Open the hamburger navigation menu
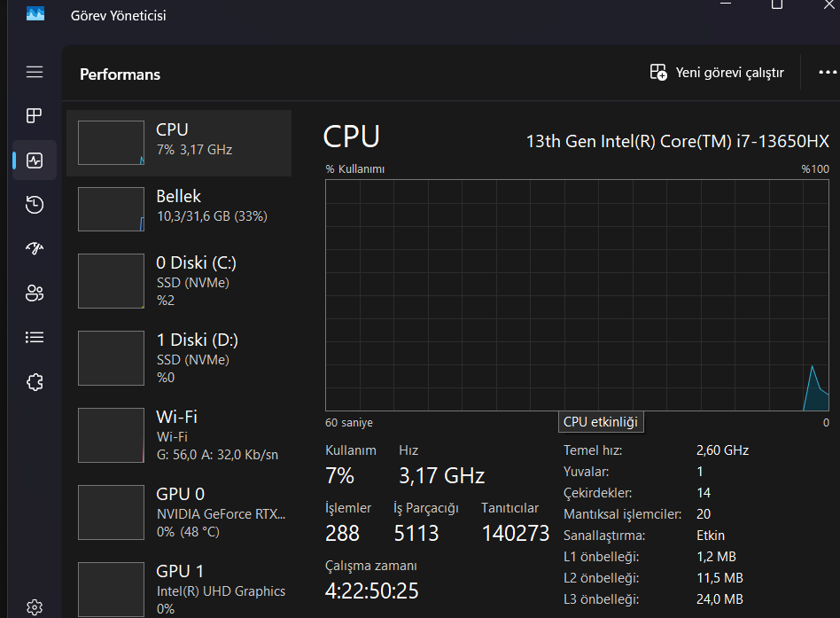Screen dimensions: 840x618 (x=35, y=72)
